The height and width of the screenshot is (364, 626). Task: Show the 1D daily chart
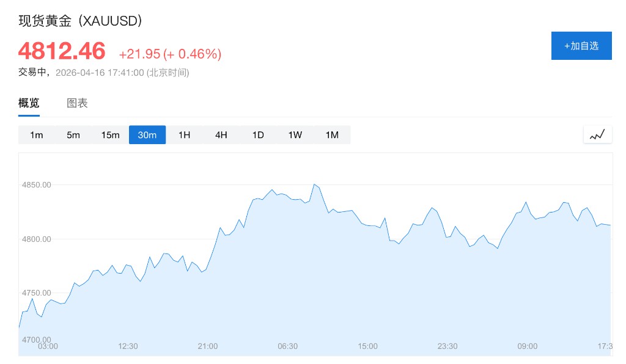pos(258,135)
